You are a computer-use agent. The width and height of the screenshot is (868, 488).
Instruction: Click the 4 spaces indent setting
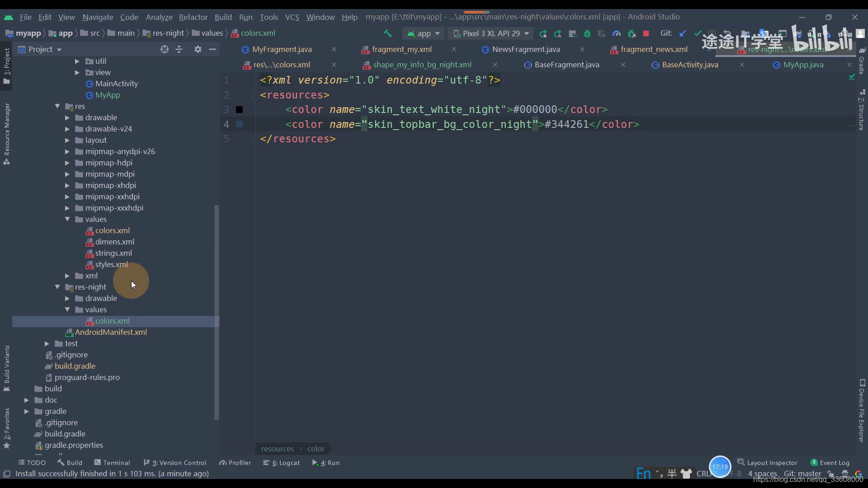pyautogui.click(x=762, y=473)
